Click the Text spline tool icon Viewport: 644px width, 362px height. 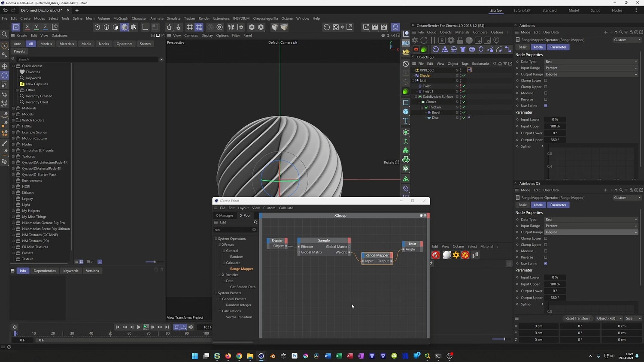[x=406, y=121]
